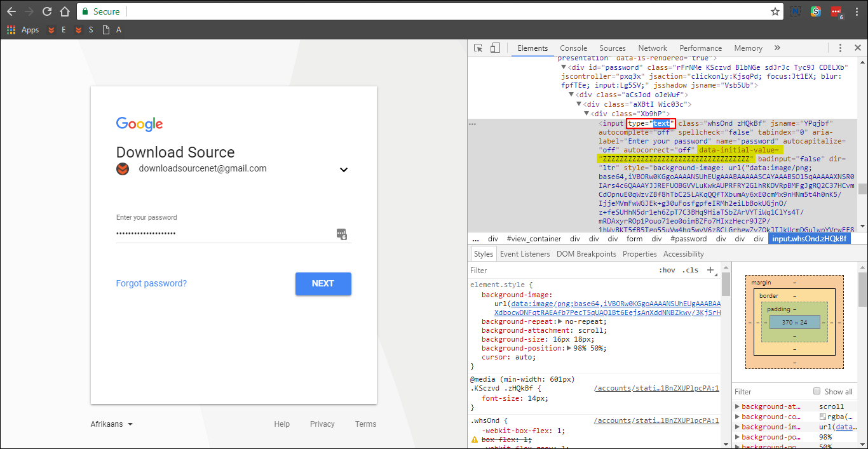Viewport: 868px width, 449px height.
Task: Click the rgba color swatch in computed styles
Action: tap(823, 417)
